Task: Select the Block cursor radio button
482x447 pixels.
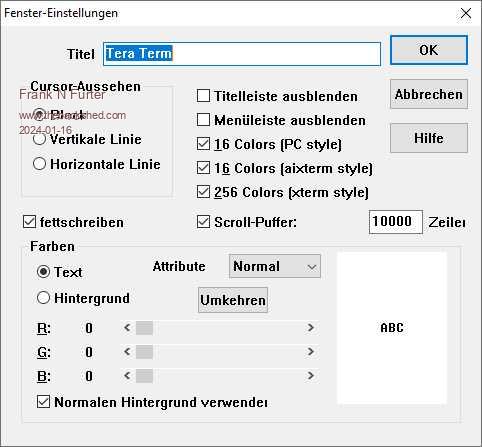Action: pyautogui.click(x=40, y=114)
